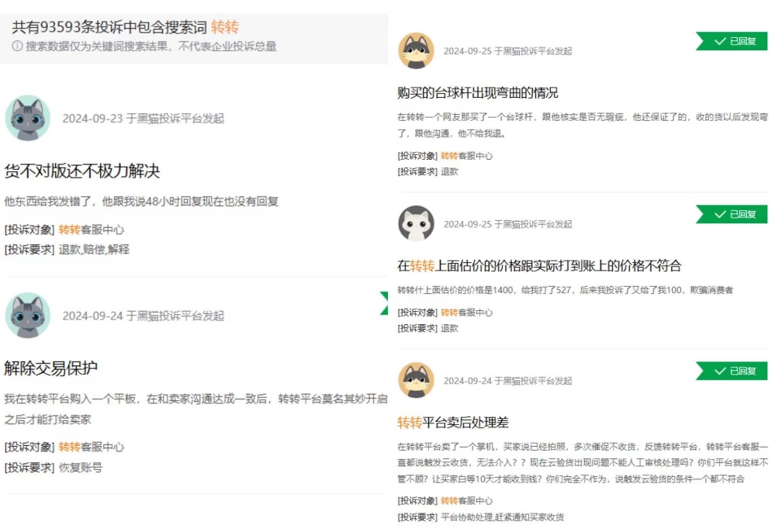Image resolution: width=775 pixels, height=532 pixels.
Task: Click the gray cat avatar dated 2024-09-23
Action: [x=28, y=118]
